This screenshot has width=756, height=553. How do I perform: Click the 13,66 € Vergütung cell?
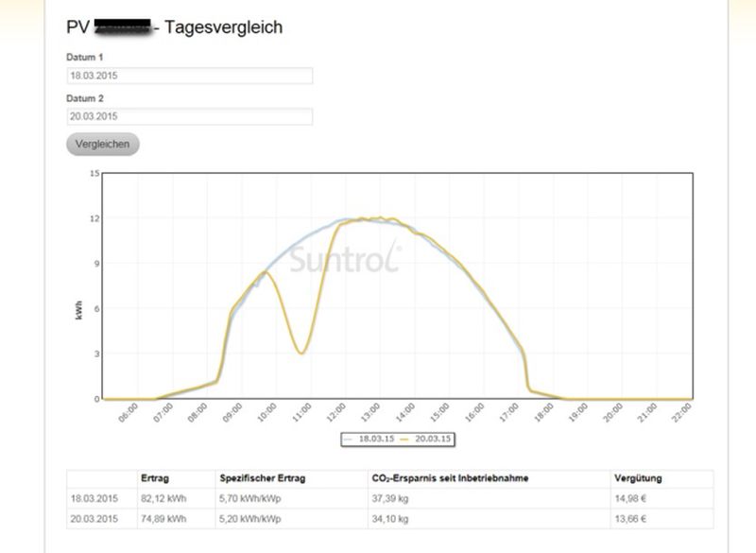point(629,519)
